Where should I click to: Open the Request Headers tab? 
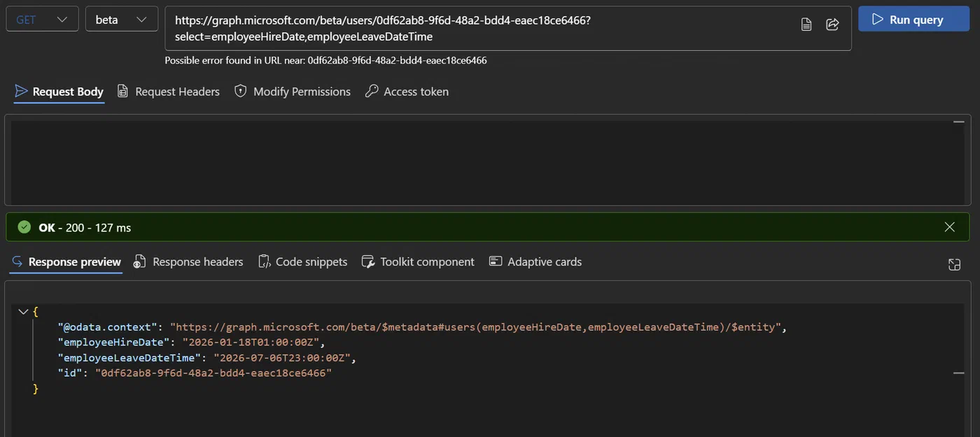tap(168, 92)
